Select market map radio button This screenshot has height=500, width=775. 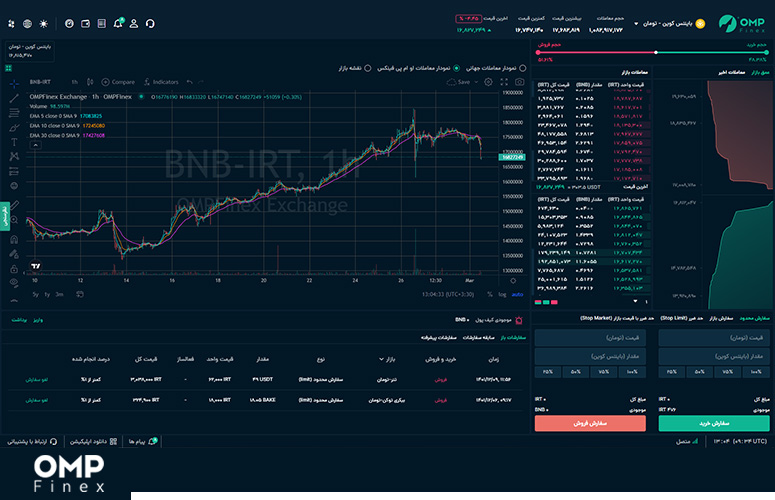[368, 68]
